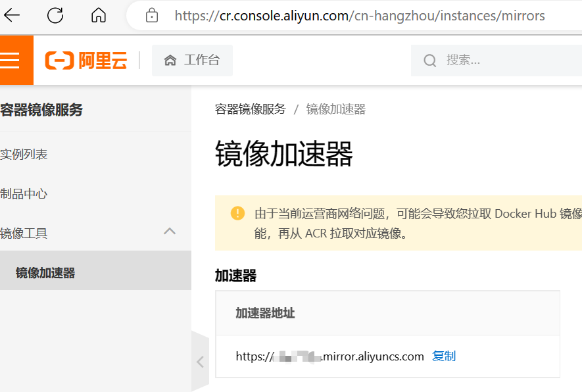The width and height of the screenshot is (582, 392).
Task: Open the 容器镜像服务 breadcrumb link
Action: pos(250,109)
